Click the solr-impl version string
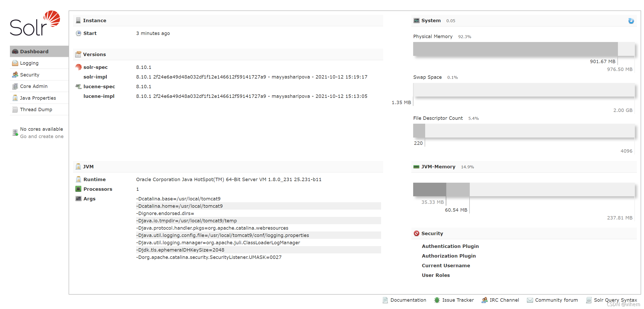 click(x=252, y=77)
